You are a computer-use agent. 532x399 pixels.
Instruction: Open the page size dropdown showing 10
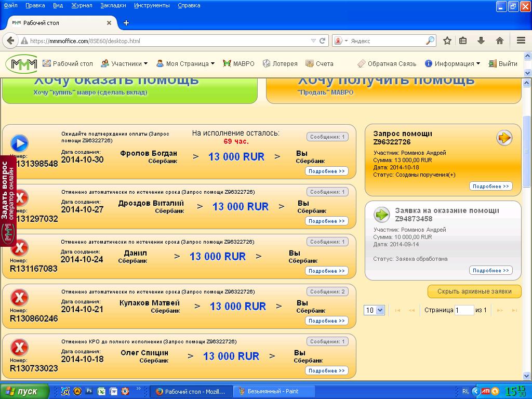[374, 310]
